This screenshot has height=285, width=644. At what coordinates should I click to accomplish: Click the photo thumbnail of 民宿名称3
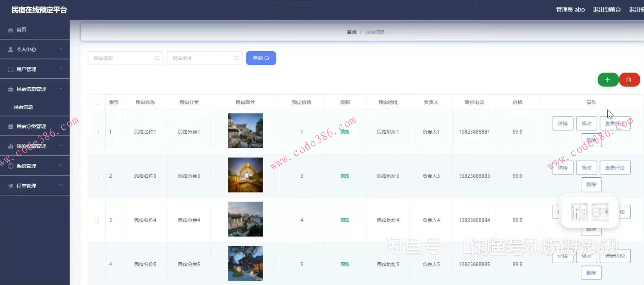[245, 175]
